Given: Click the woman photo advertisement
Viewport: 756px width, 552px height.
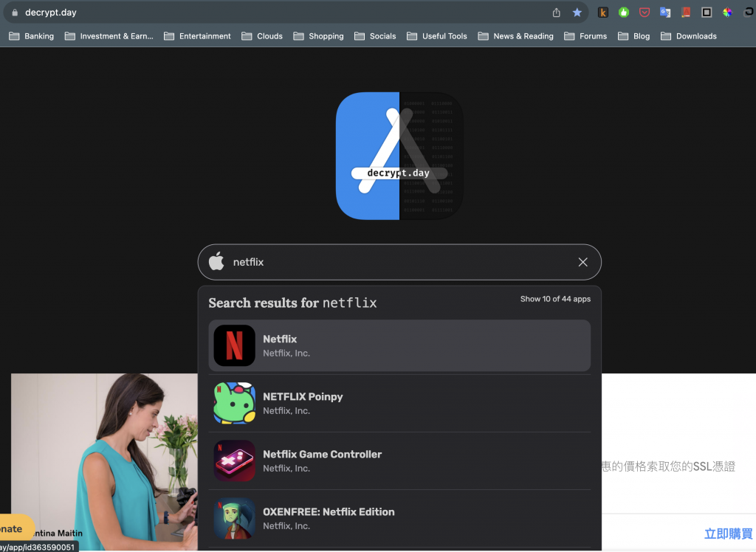Looking at the screenshot, I should coord(104,461).
